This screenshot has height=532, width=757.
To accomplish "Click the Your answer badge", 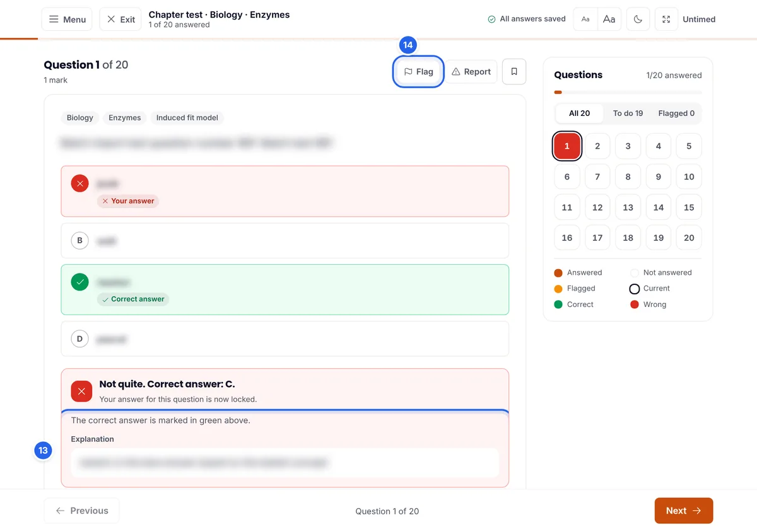I will click(x=128, y=201).
